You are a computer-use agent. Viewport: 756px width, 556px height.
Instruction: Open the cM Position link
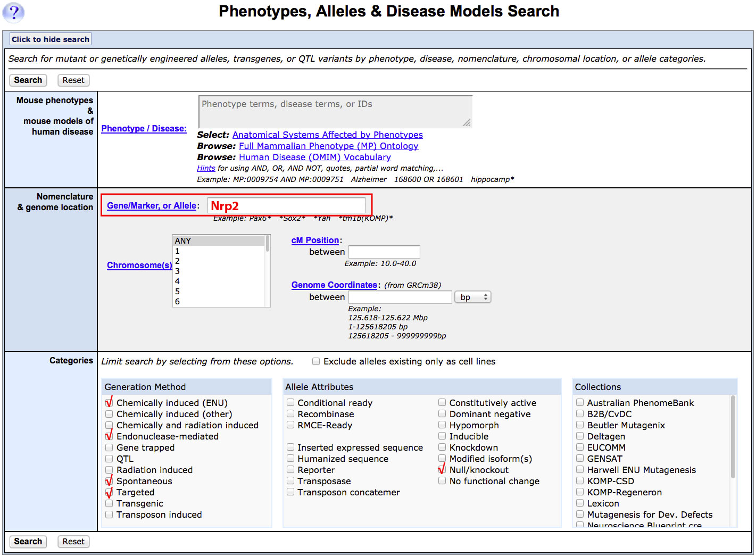(x=315, y=240)
